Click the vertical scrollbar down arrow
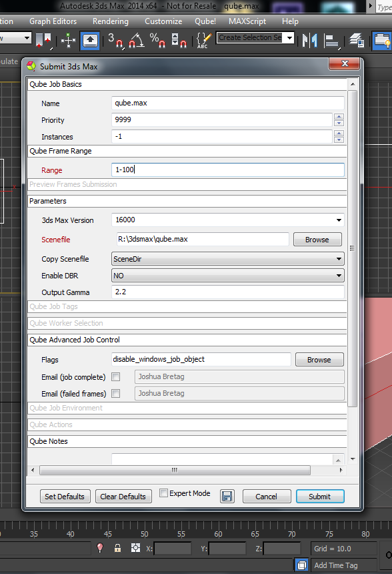The width and height of the screenshot is (392, 574). click(x=353, y=459)
